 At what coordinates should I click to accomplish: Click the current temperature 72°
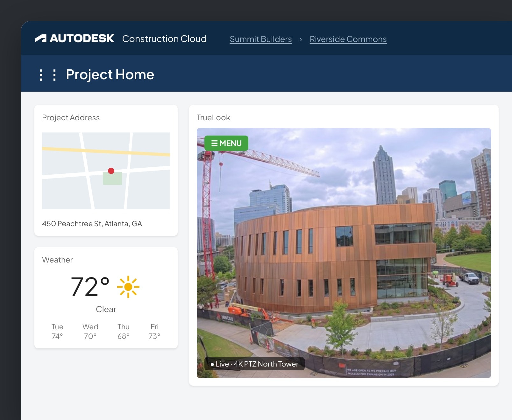click(x=90, y=287)
